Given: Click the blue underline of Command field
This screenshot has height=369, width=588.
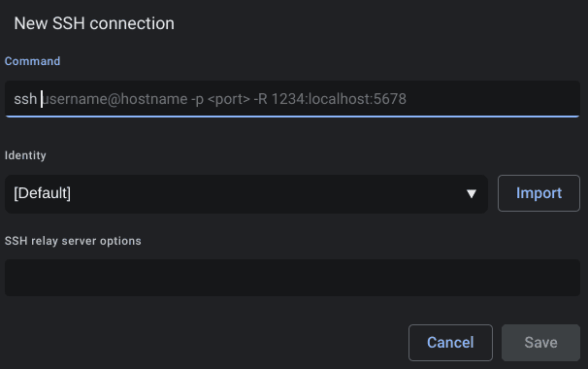Looking at the screenshot, I should click(x=292, y=117).
